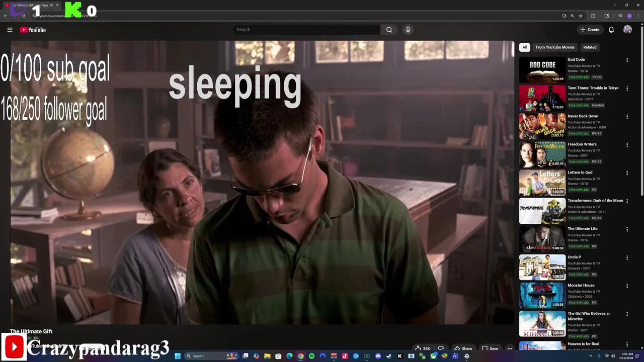Open the Heaven is for Real title
644x362 pixels.
[583, 344]
